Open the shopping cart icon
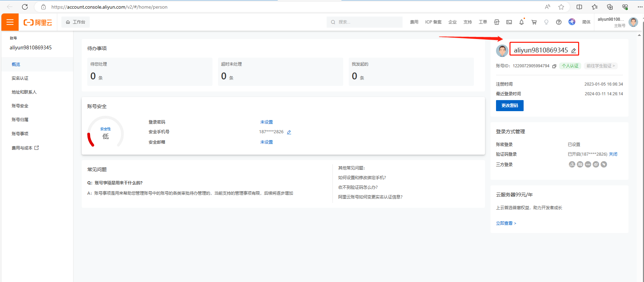The image size is (644, 282). [x=534, y=22]
